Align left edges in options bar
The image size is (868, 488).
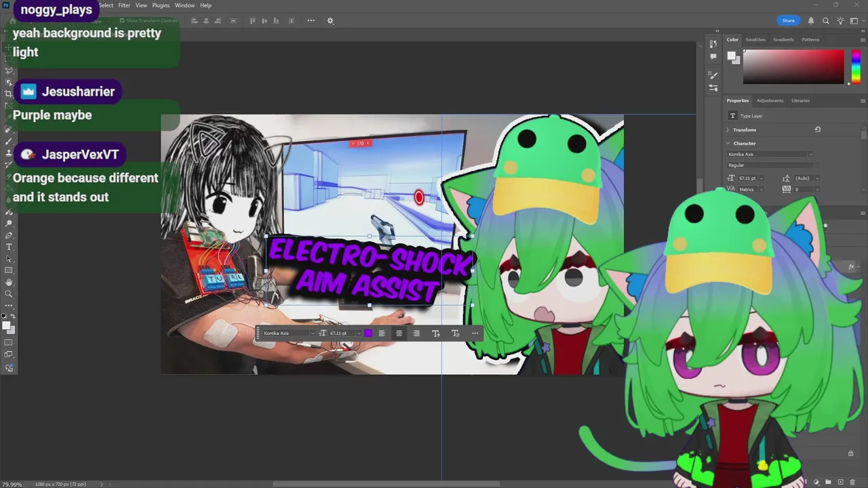(x=195, y=20)
